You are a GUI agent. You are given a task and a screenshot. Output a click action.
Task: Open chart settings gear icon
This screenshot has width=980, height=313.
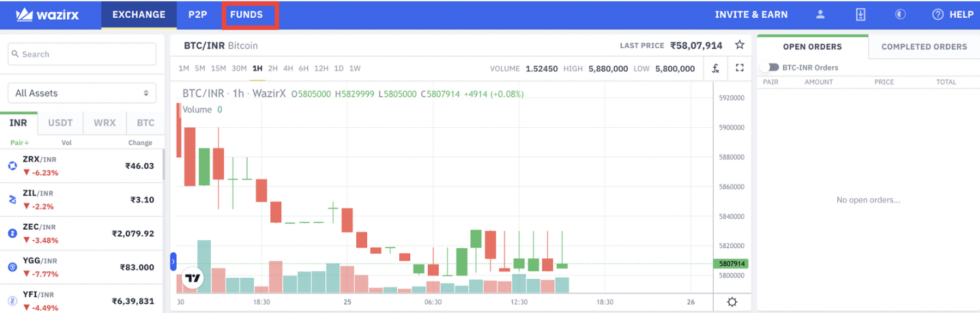pyautogui.click(x=732, y=302)
